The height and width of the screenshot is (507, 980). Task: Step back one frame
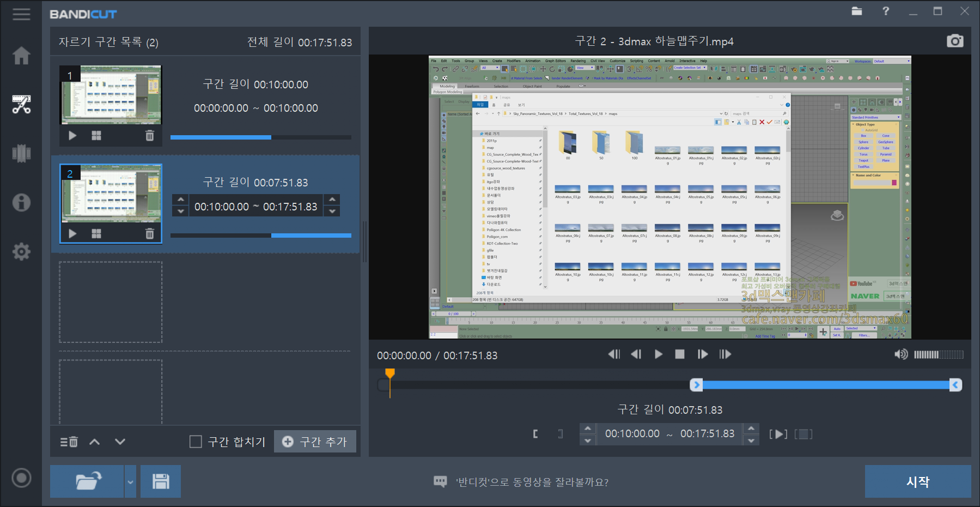coord(636,354)
